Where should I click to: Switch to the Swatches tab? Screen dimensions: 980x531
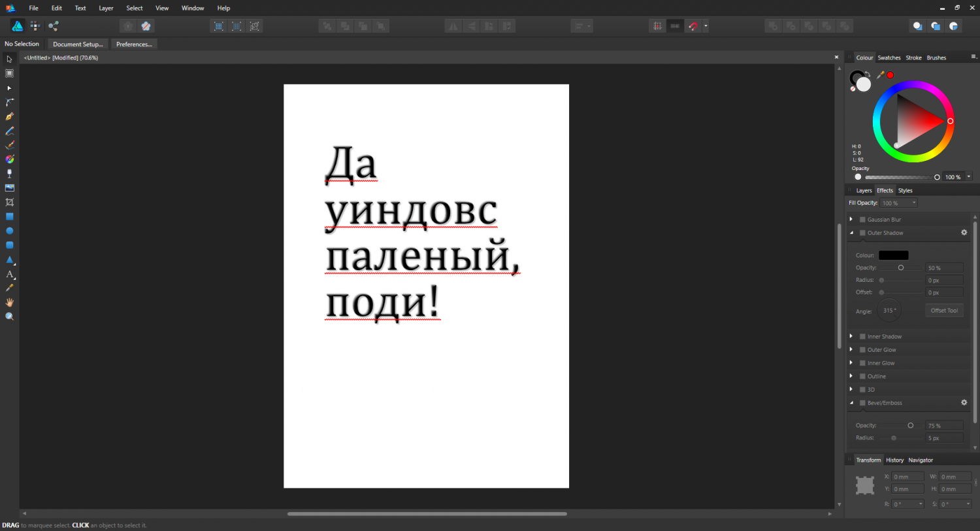(x=889, y=58)
